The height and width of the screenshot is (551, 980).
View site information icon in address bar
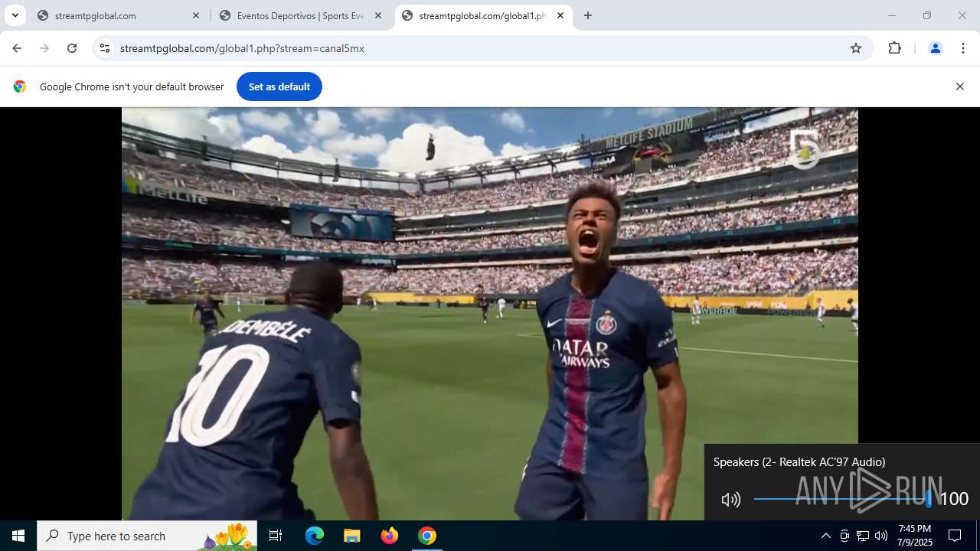click(x=105, y=48)
